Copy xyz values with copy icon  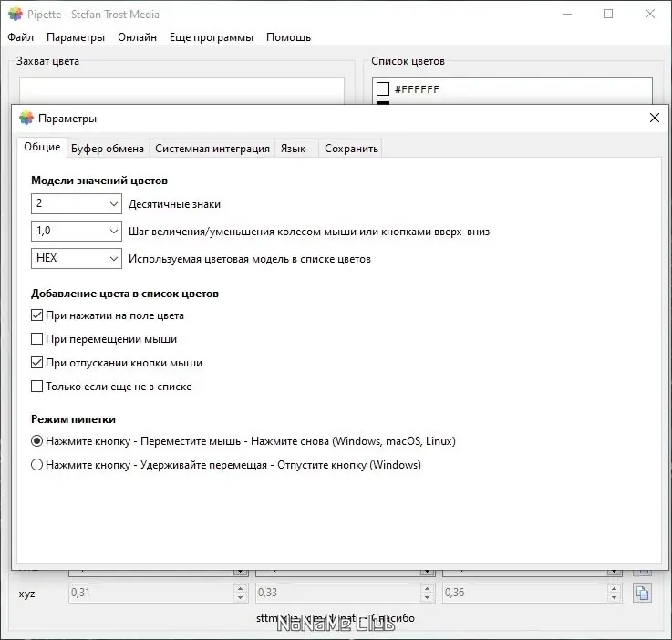(642, 594)
